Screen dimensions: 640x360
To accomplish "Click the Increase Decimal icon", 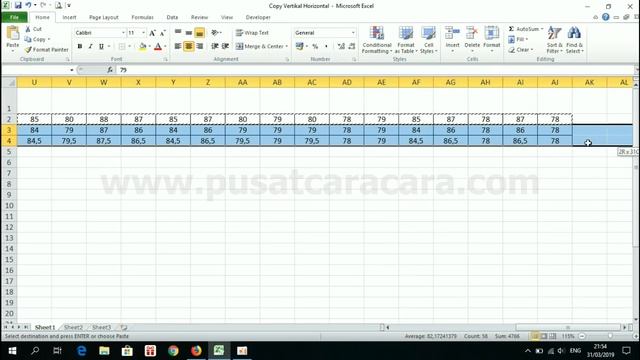I will pos(341,47).
